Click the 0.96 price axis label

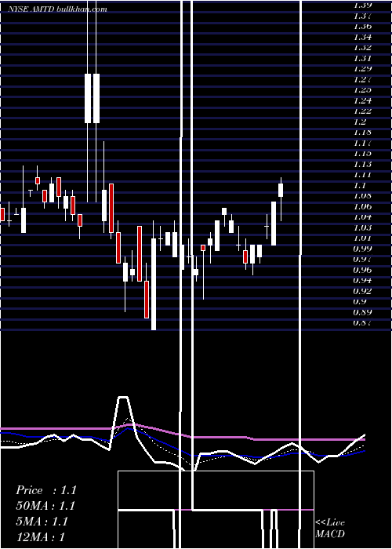[362, 271]
